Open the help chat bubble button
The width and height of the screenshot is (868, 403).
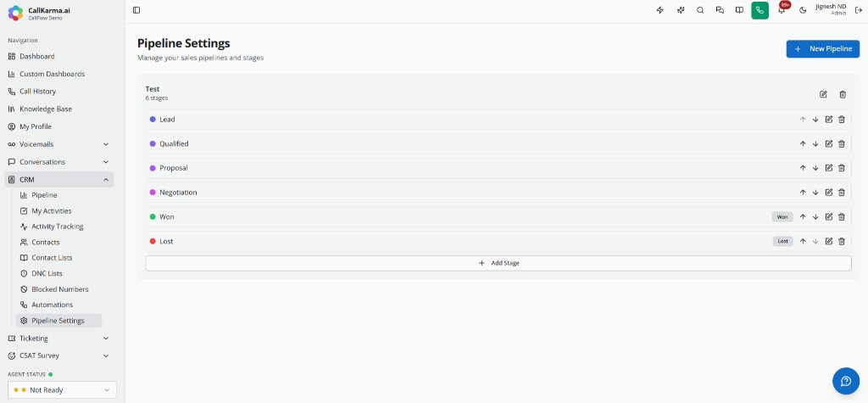[x=846, y=381]
